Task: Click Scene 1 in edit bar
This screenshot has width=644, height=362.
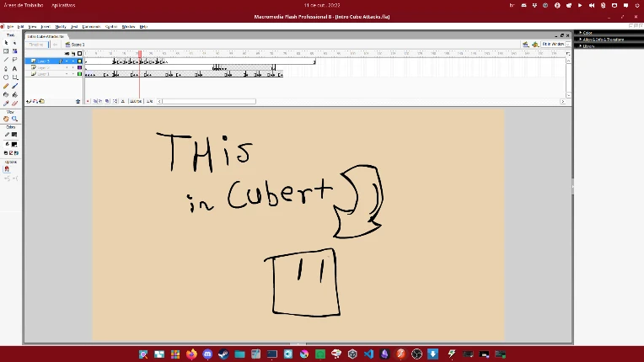Action: pos(75,45)
